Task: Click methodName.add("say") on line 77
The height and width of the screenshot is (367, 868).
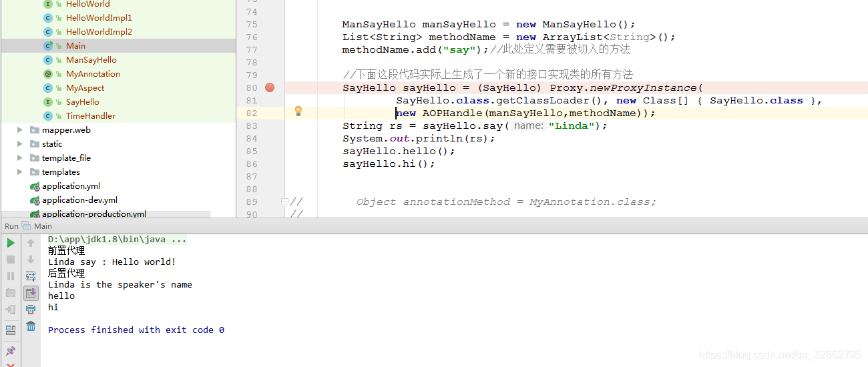Action: pyautogui.click(x=415, y=50)
